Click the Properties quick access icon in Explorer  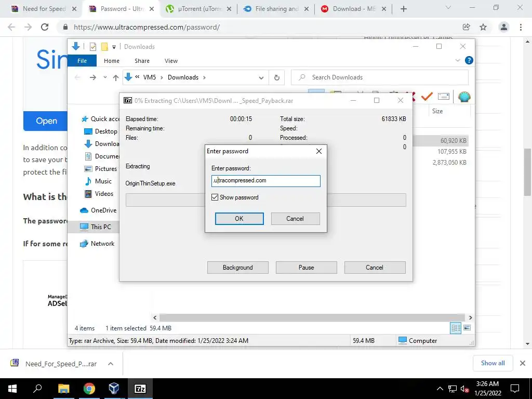[x=92, y=46]
